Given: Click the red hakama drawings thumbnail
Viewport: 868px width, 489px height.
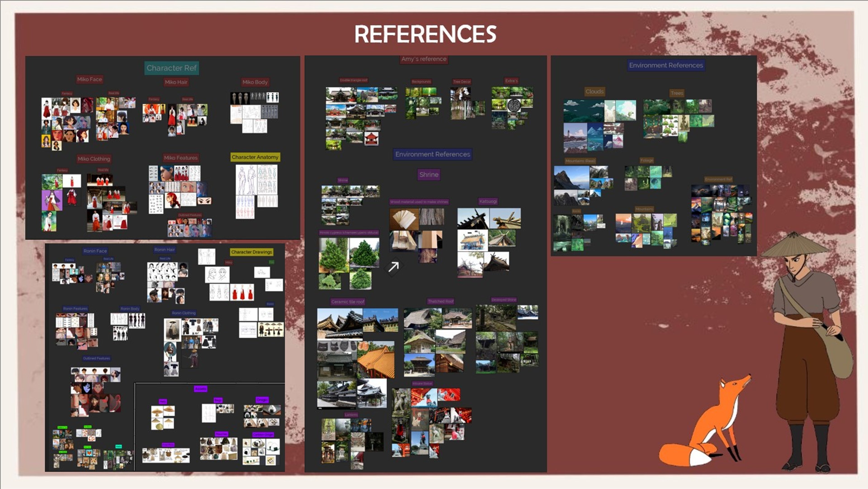Looking at the screenshot, I should (x=242, y=292).
